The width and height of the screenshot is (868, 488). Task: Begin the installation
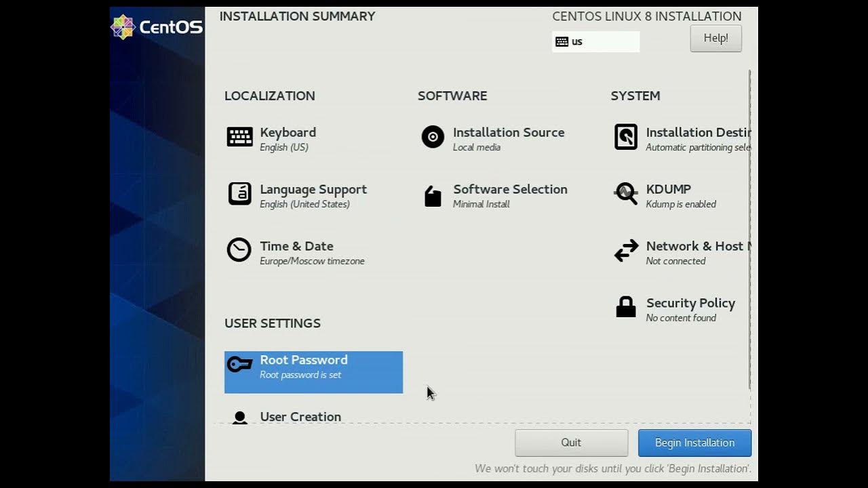pos(694,443)
